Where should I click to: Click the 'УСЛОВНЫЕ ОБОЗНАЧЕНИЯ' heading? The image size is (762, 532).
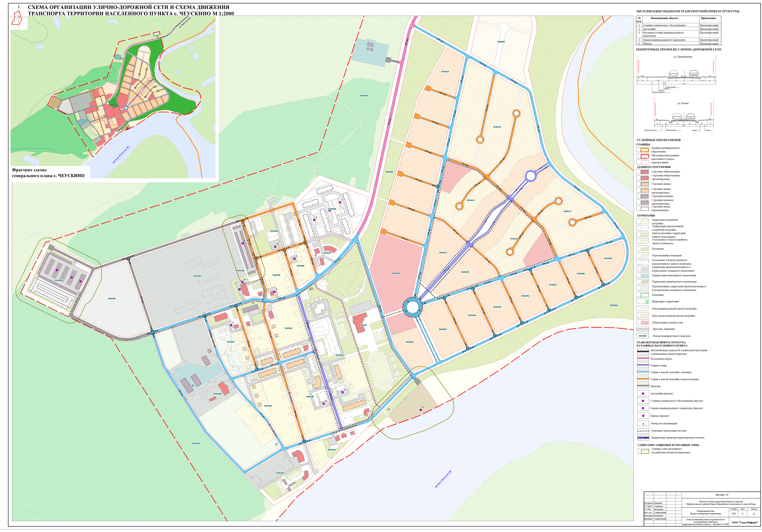pyautogui.click(x=658, y=140)
